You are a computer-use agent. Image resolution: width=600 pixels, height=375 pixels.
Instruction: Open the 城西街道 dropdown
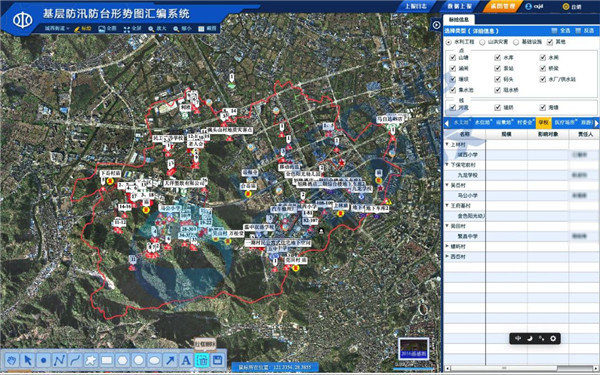click(x=57, y=28)
